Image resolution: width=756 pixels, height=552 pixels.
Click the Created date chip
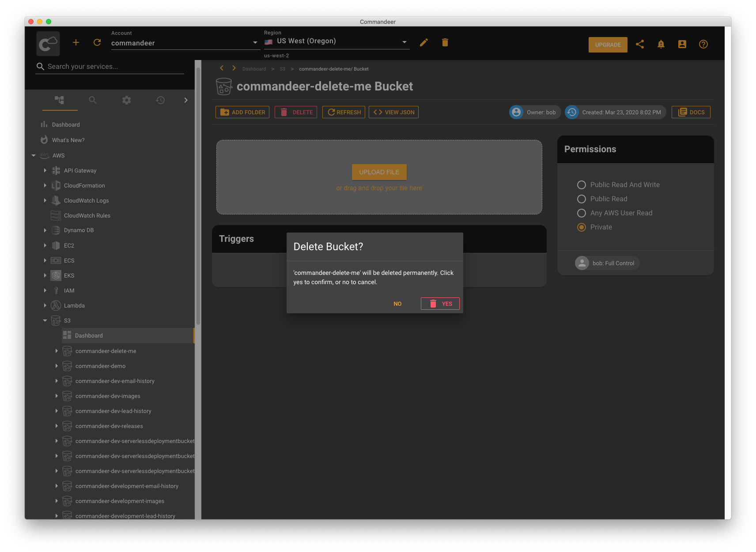(615, 112)
